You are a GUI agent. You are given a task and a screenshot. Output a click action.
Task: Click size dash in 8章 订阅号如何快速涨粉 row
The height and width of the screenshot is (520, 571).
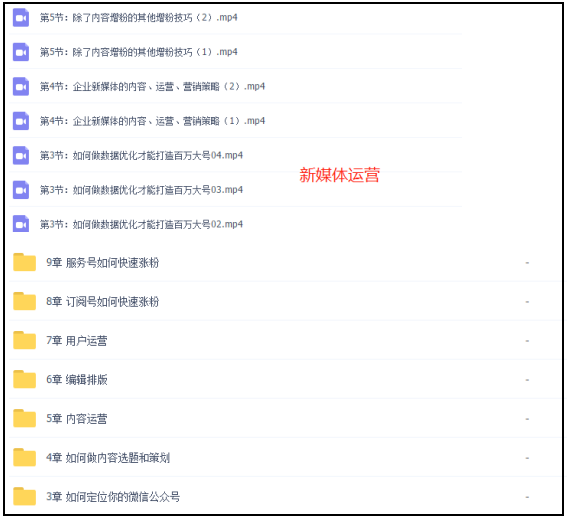527,302
